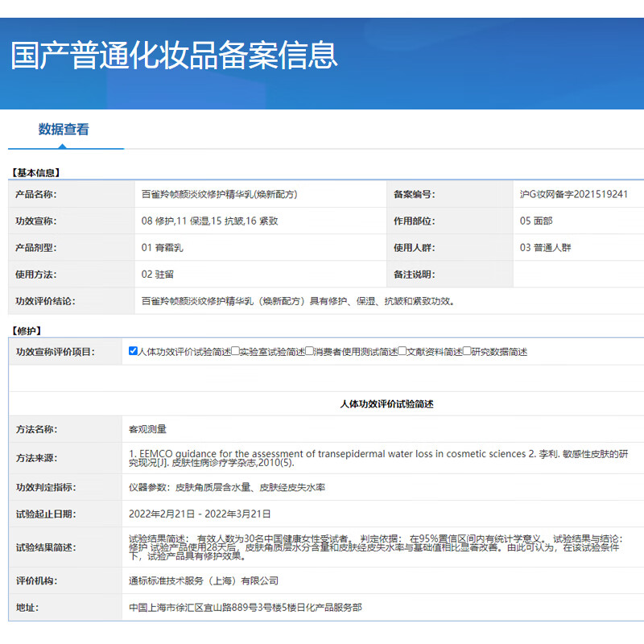Click the date range 2022年2月21日 - 2022年3月21日
The height and width of the screenshot is (644, 644).
(x=200, y=514)
